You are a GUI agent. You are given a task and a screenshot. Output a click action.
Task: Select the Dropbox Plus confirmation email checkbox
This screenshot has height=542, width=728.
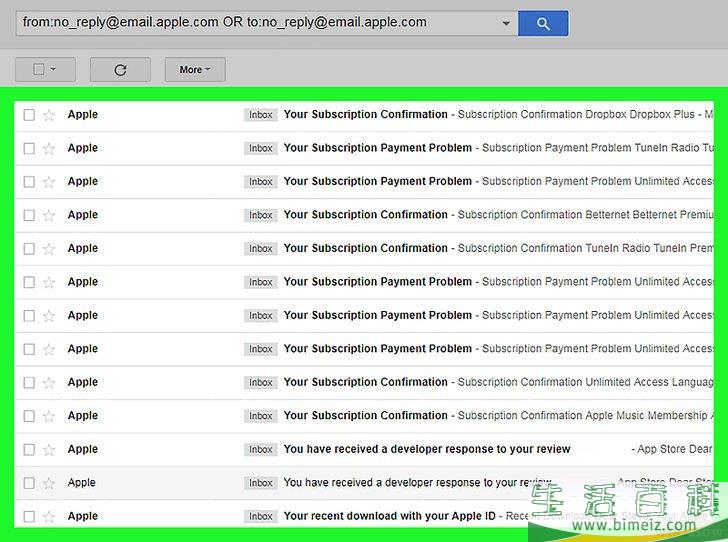(x=29, y=115)
